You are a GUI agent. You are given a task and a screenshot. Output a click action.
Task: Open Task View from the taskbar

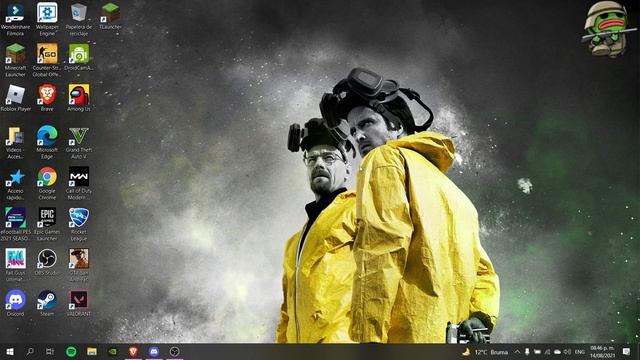click(50, 351)
